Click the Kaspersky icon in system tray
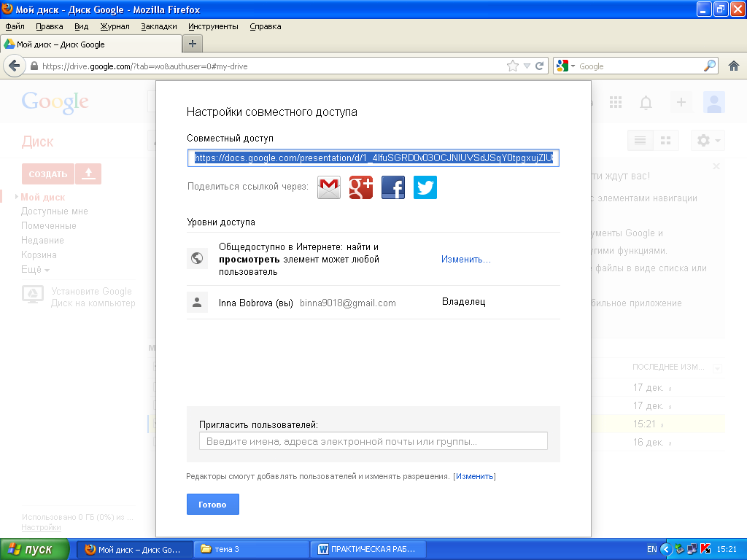The width and height of the screenshot is (747, 560). point(706,549)
